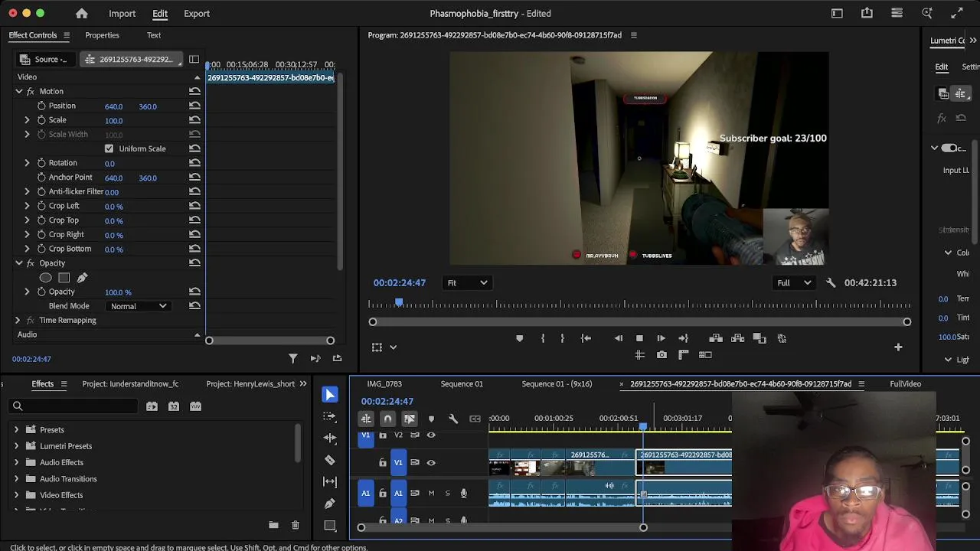This screenshot has height=551, width=980.
Task: Click the Extract button
Action: (737, 338)
